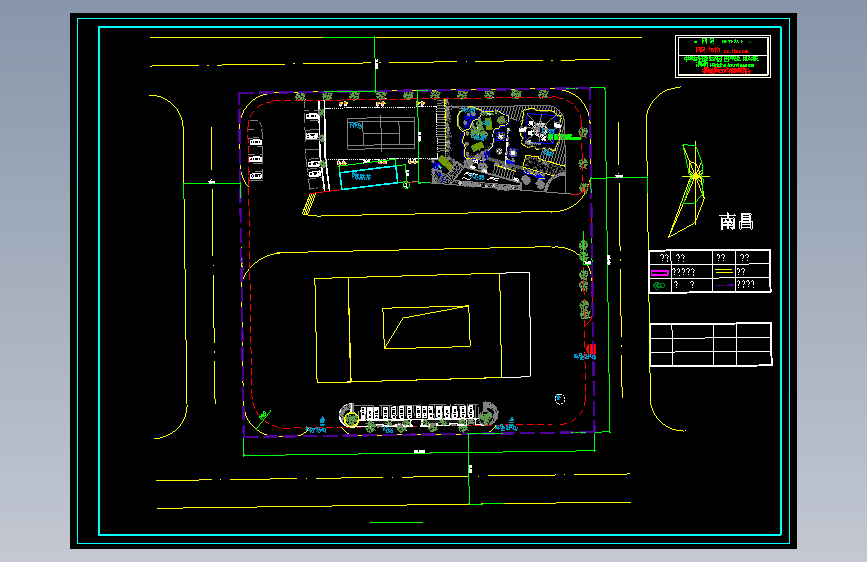The width and height of the screenshot is (867, 562).
Task: Select the inner yellow quadrilateral of the main building
Action: (x=426, y=327)
